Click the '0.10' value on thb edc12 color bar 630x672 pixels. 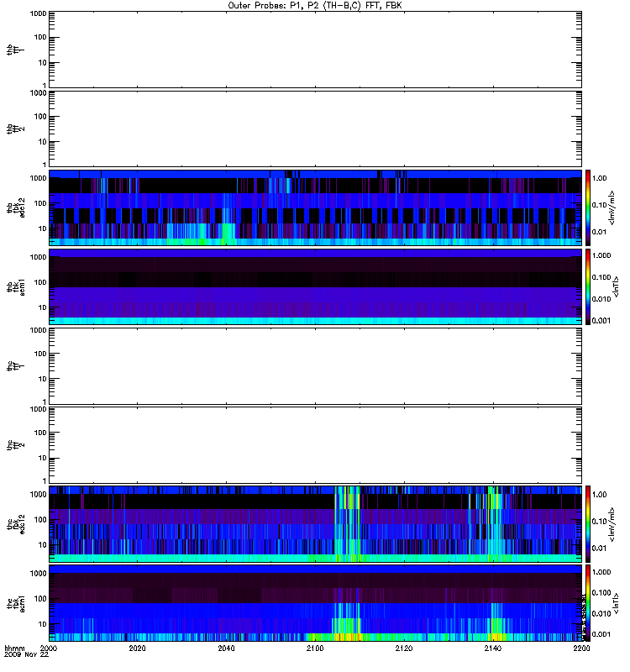coord(599,205)
